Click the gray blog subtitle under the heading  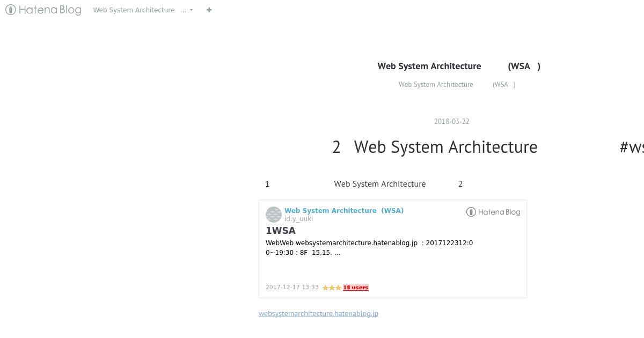coord(457,85)
